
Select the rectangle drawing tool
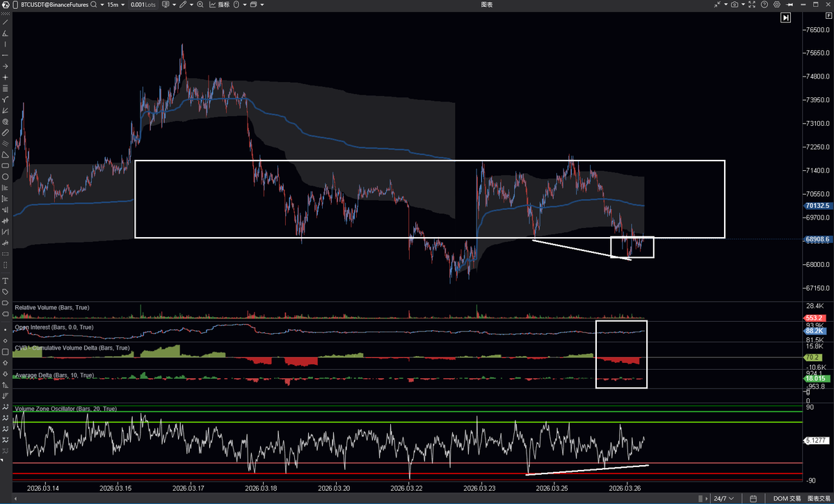click(x=6, y=166)
